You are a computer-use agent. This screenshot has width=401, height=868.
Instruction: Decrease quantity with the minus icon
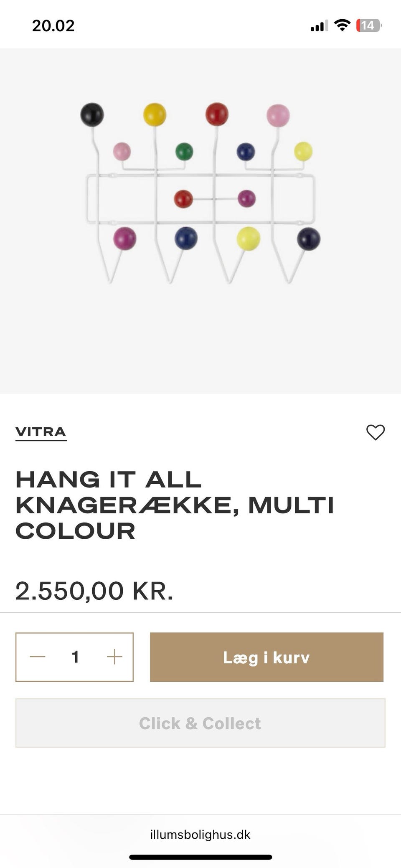[x=38, y=657]
